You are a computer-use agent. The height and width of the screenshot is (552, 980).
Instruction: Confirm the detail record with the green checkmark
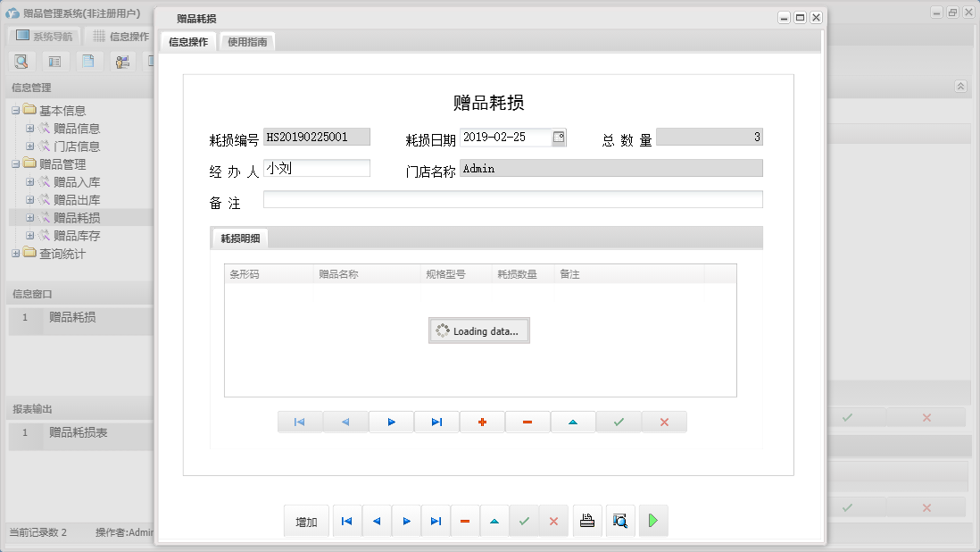pos(619,421)
